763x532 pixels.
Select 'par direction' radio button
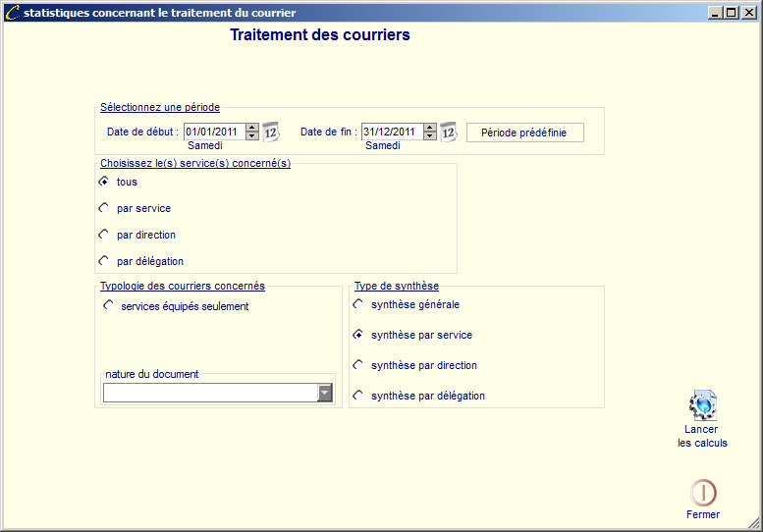pos(103,235)
